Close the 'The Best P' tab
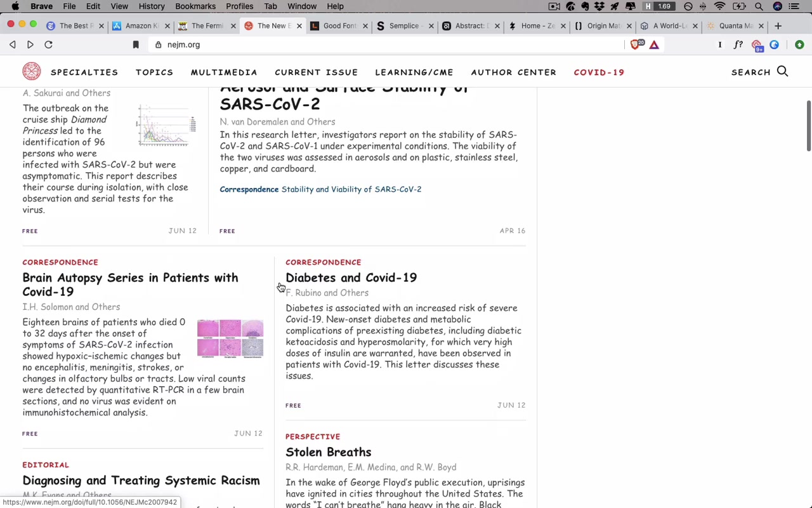812x508 pixels. click(x=101, y=26)
